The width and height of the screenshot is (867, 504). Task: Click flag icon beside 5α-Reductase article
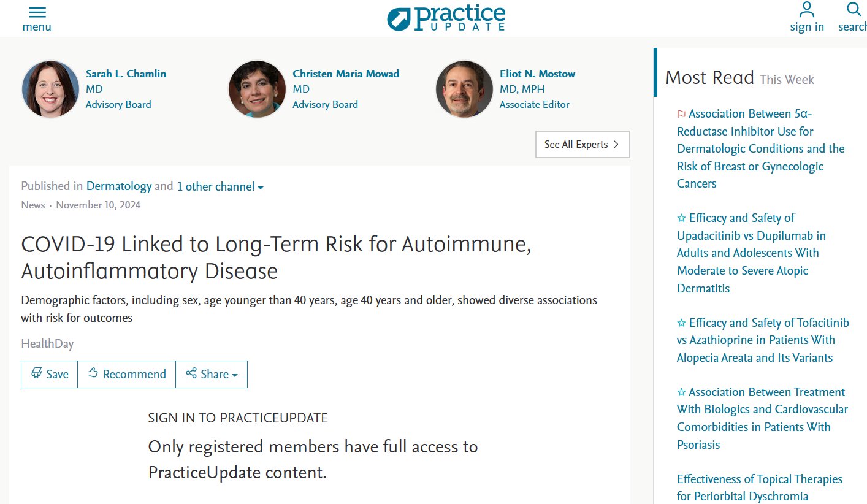(x=681, y=114)
